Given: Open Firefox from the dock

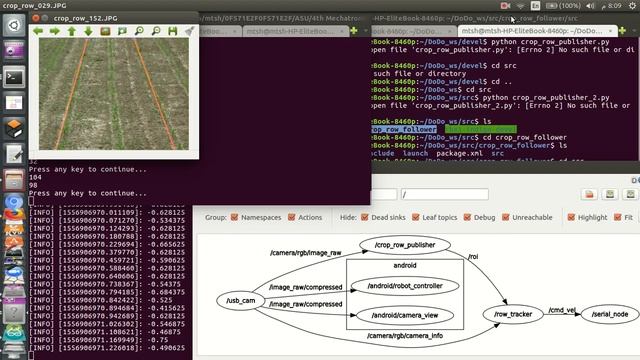Looking at the screenshot, I should coord(14,214).
